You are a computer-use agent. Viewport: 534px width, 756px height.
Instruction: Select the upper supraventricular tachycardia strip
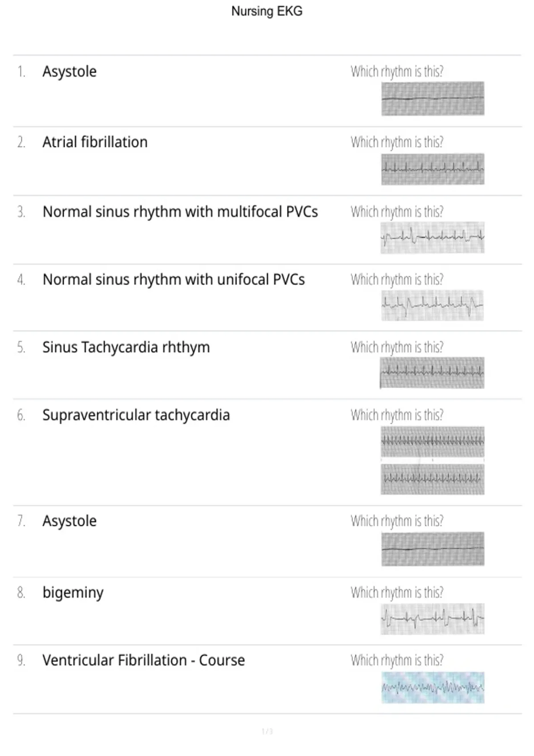433,442
